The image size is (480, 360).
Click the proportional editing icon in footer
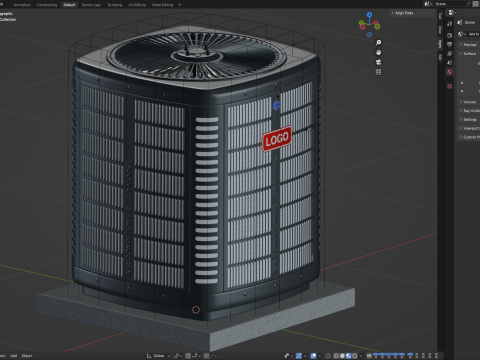pyautogui.click(x=207, y=356)
